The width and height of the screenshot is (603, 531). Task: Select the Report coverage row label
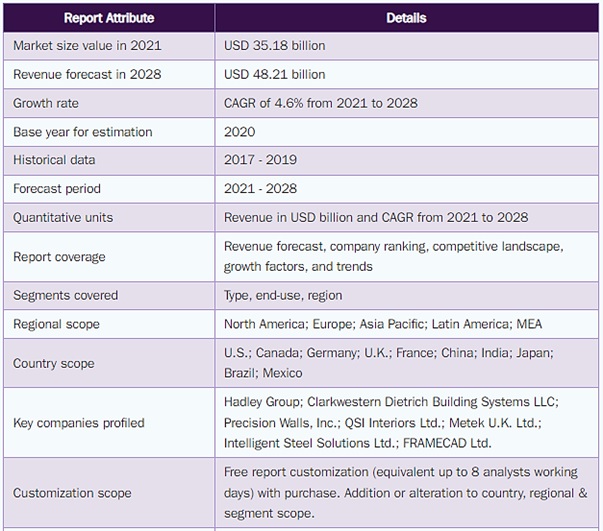pos(59,257)
